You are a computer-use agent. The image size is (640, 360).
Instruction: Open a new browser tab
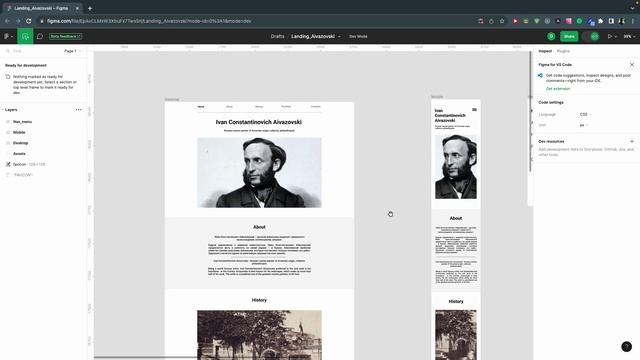point(90,8)
